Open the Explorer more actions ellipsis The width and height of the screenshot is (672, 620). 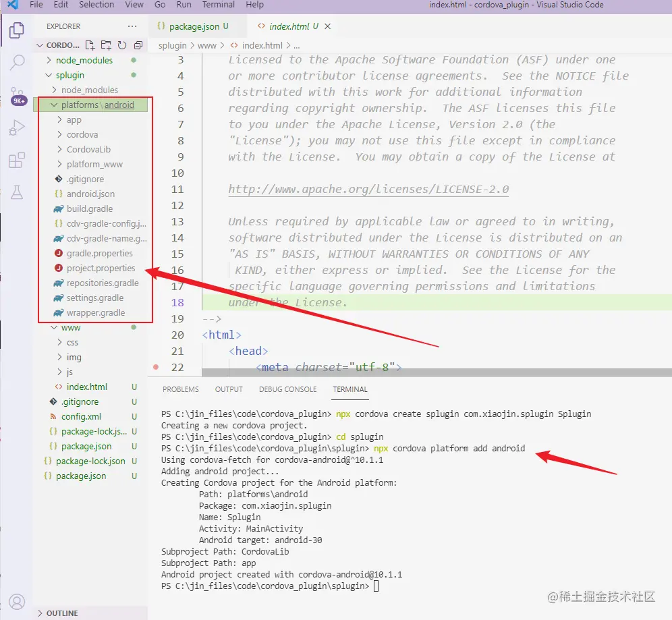pos(132,26)
